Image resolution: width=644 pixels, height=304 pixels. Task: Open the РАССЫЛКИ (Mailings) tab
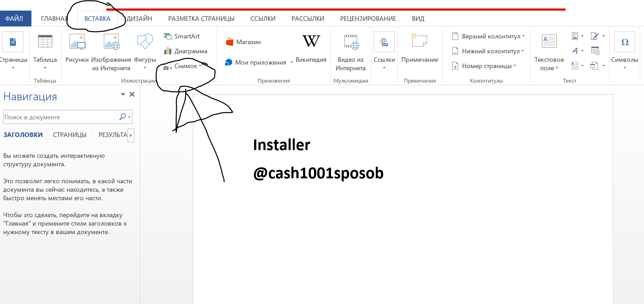tap(308, 19)
